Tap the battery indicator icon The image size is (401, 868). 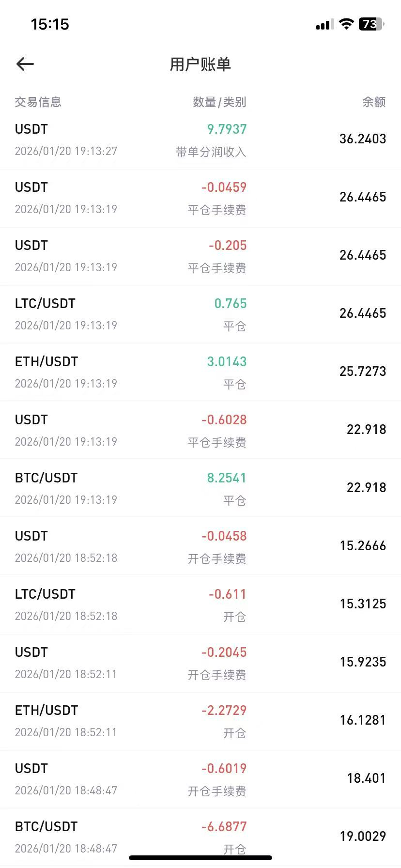point(371,24)
